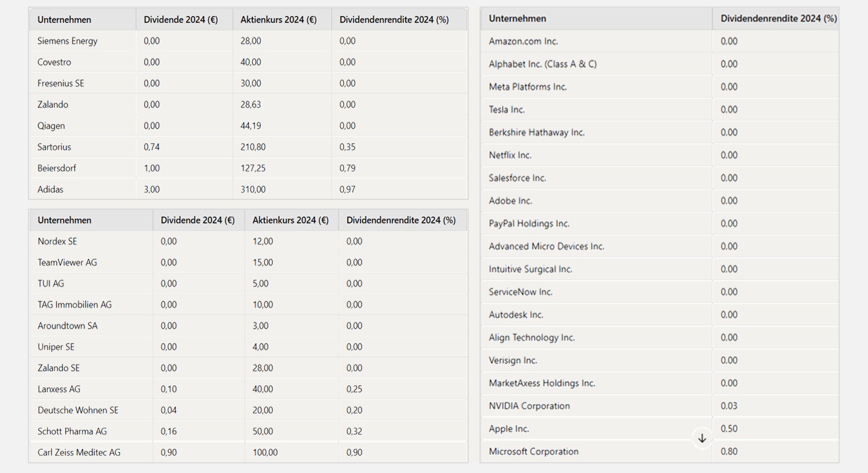The height and width of the screenshot is (473, 868).
Task: Select the Sartorius company cell
Action: point(54,147)
